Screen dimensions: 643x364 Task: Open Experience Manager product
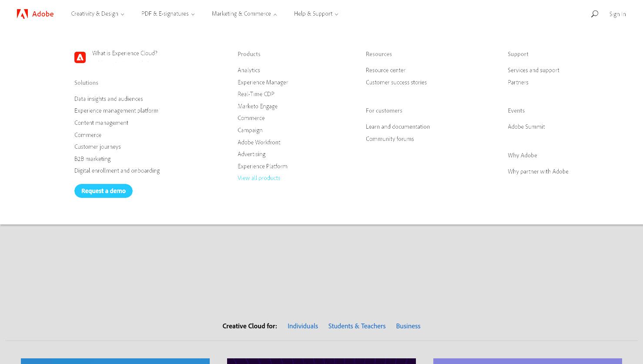click(263, 82)
